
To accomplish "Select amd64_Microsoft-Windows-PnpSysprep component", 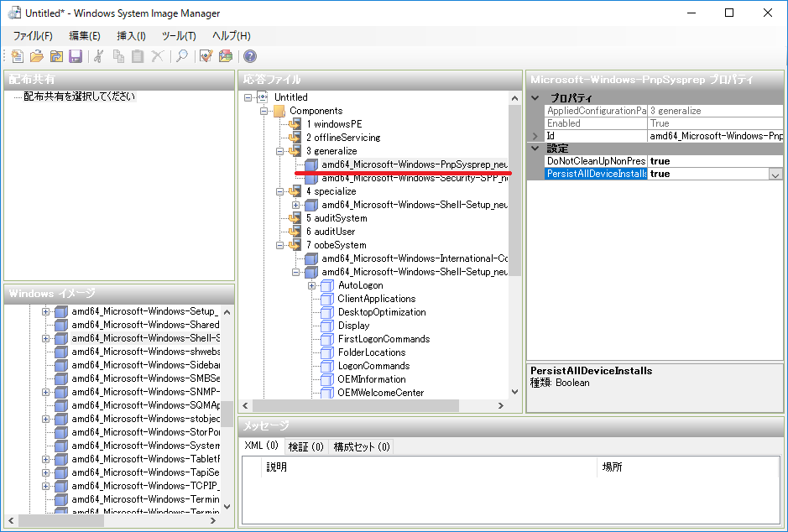I will 415,164.
